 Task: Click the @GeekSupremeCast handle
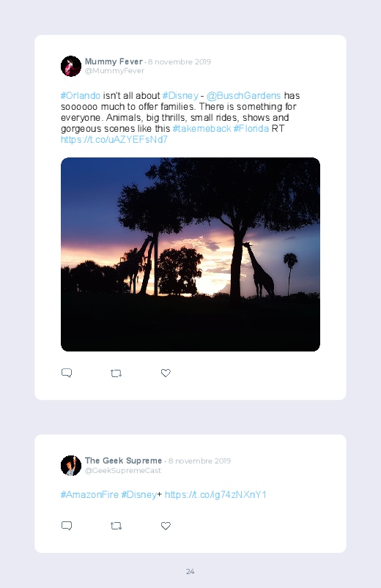[x=123, y=471]
